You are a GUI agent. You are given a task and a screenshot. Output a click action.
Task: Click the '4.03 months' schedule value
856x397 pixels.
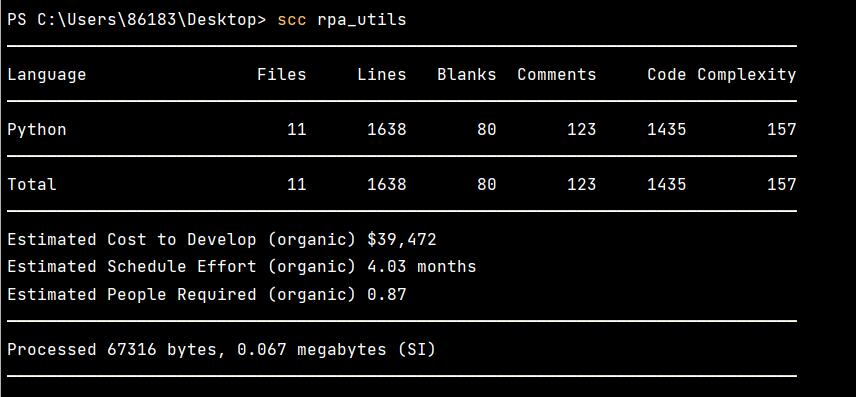[421, 266]
